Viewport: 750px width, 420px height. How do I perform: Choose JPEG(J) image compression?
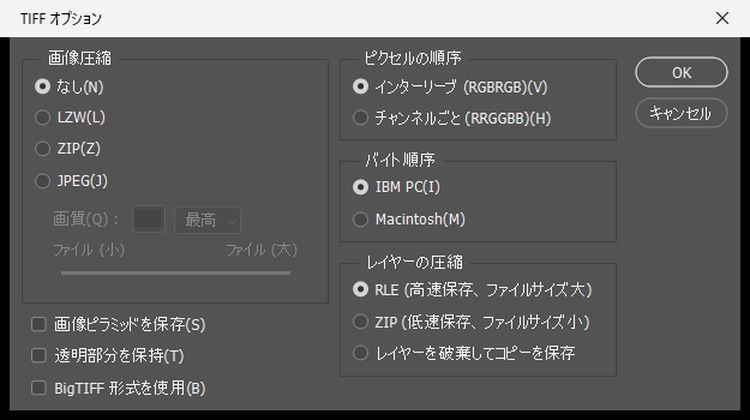coord(43,181)
